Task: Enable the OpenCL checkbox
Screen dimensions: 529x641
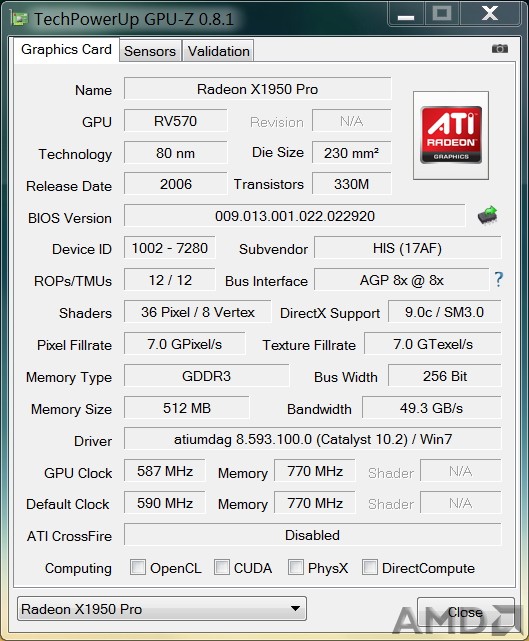Action: [138, 567]
